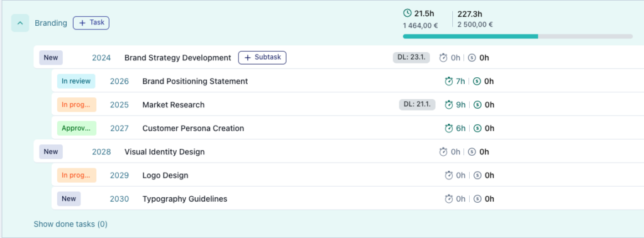Open task number 2024
The width and height of the screenshot is (644, 238).
coord(101,58)
